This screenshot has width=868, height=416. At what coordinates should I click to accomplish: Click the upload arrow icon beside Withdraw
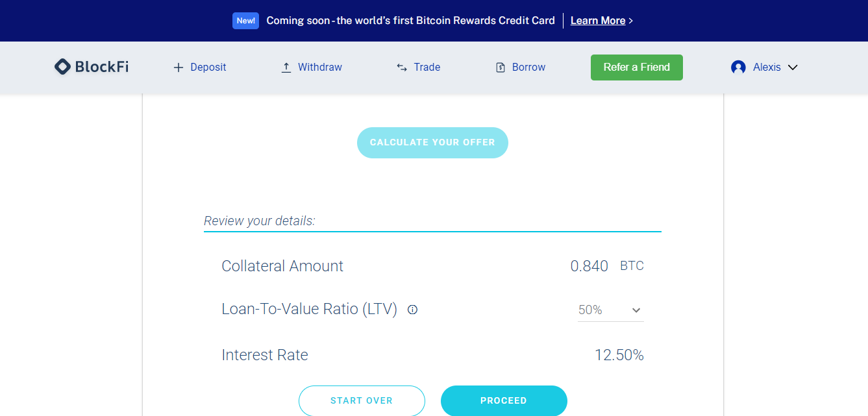click(286, 67)
